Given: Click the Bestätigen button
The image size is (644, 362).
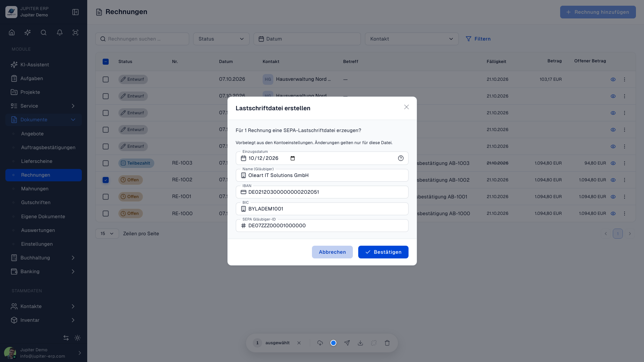Looking at the screenshot, I should point(383,252).
